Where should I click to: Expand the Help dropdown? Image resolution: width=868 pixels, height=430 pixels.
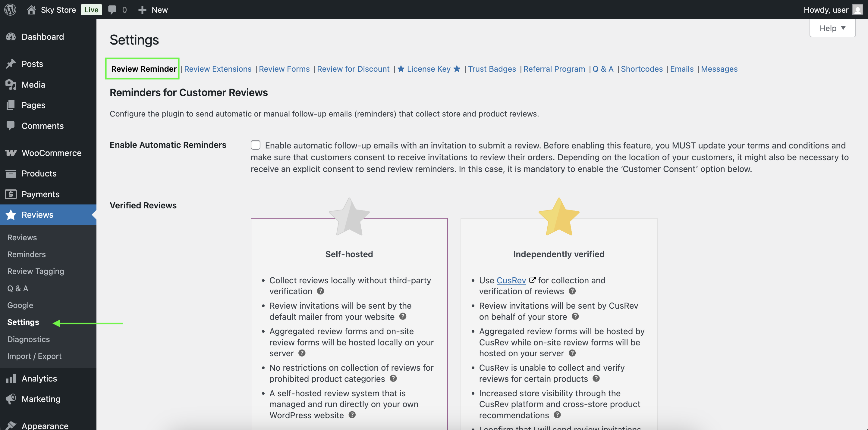pos(832,28)
